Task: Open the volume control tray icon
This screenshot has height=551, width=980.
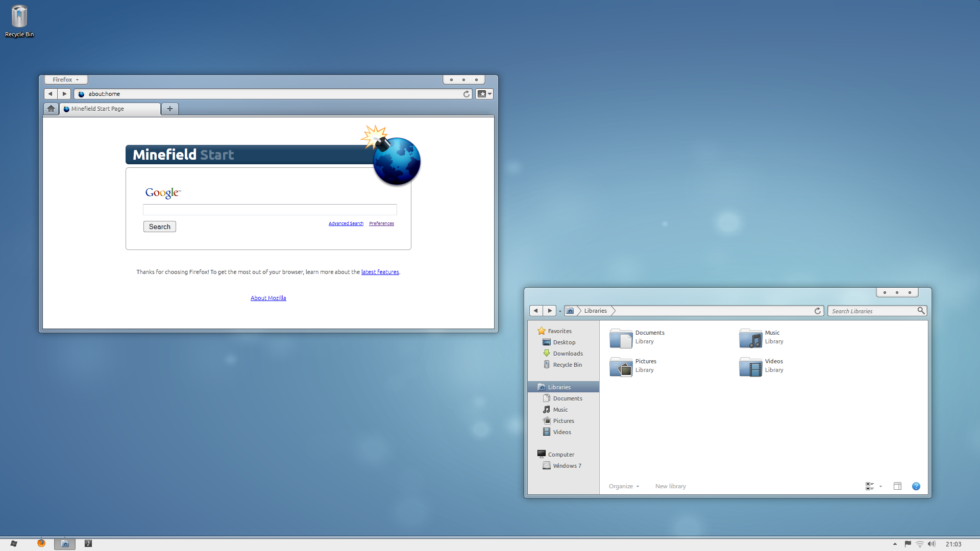Action: click(932, 544)
